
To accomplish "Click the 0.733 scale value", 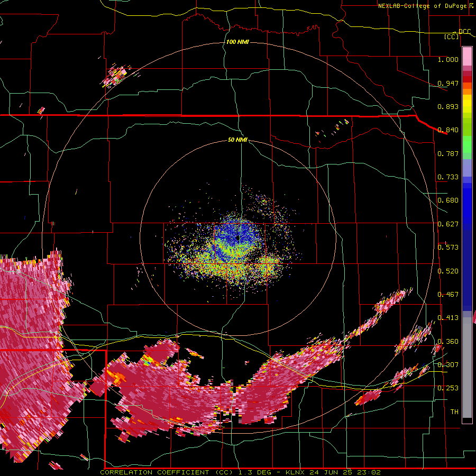I will click(x=448, y=177).
